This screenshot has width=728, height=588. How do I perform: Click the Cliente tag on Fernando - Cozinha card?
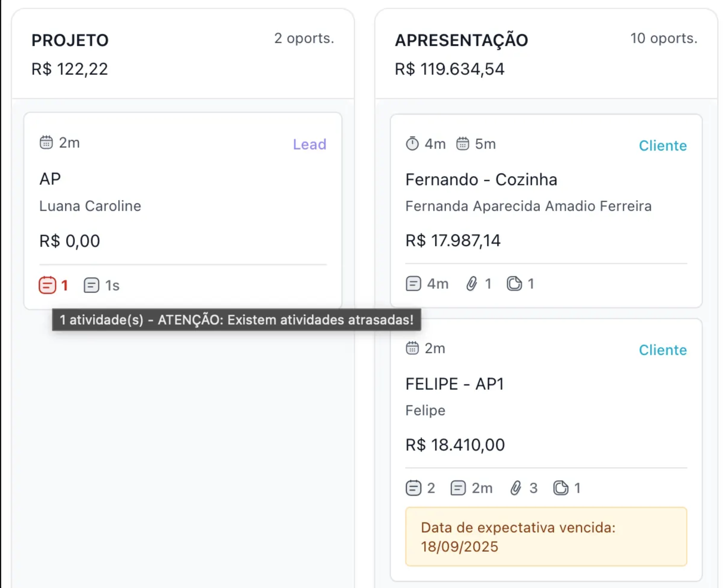pos(663,146)
